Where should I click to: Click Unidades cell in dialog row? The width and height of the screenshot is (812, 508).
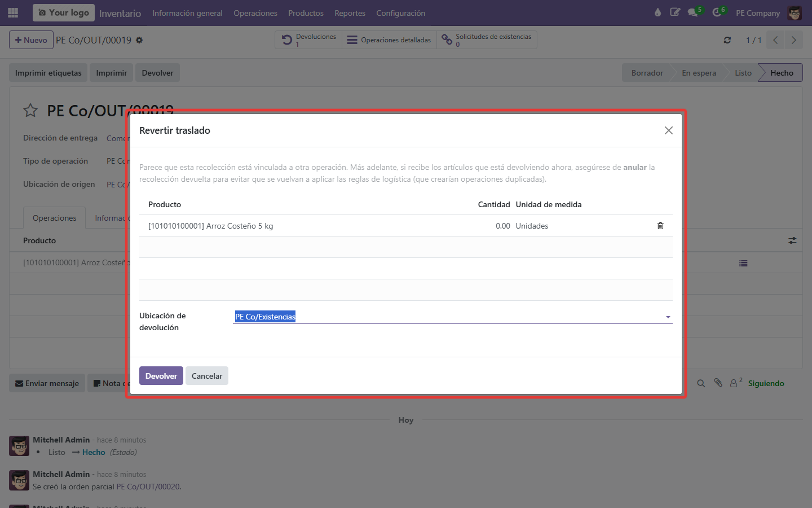coord(532,226)
